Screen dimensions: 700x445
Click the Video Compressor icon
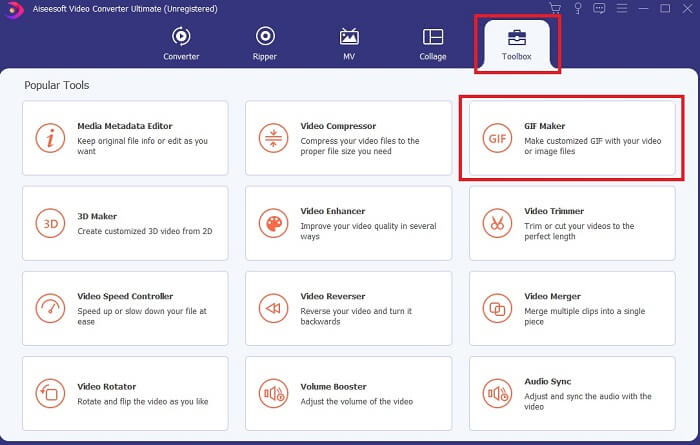273,138
